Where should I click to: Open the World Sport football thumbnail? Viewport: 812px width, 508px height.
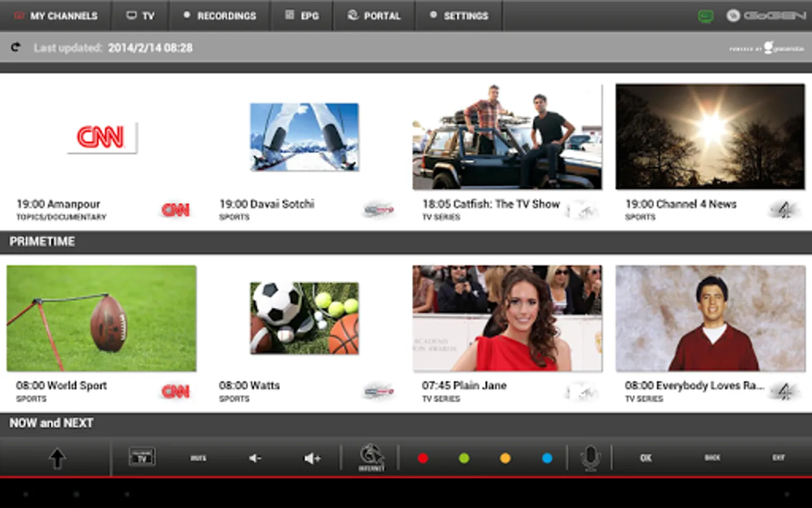point(101,318)
